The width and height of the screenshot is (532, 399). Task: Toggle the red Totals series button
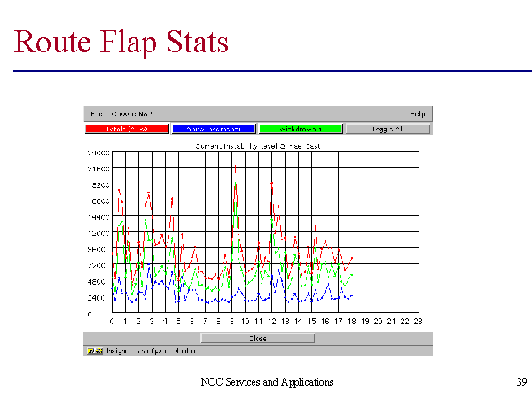point(127,129)
